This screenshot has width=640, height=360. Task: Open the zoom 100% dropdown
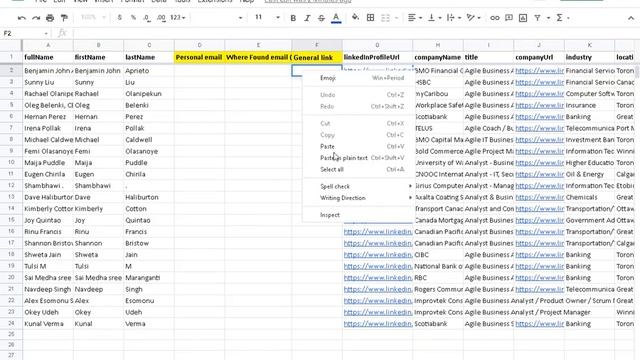tap(93, 18)
